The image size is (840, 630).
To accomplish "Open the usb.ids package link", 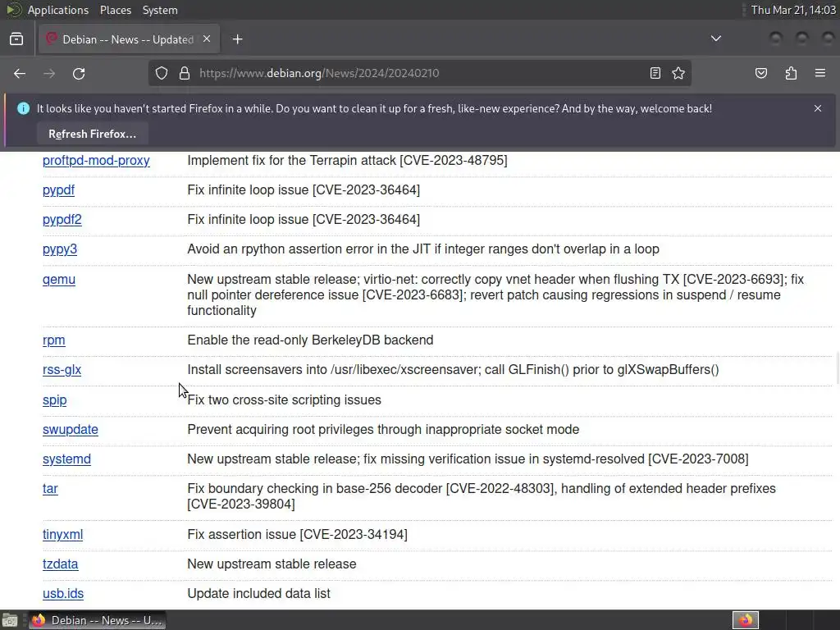I will click(x=62, y=594).
